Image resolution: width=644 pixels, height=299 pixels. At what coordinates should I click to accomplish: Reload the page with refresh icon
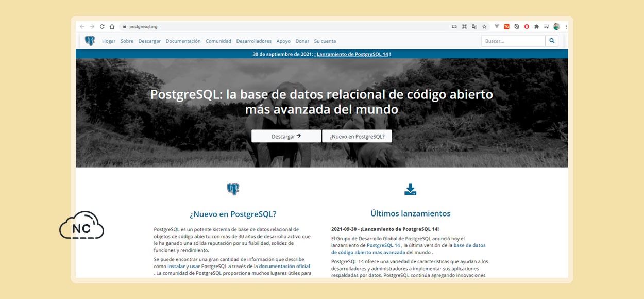tap(102, 26)
